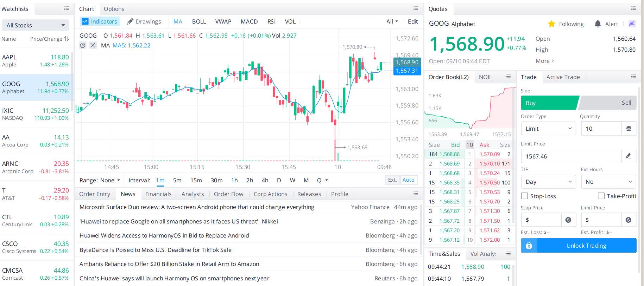Switch to the Options tab
644x286 pixels.
coord(114,9)
